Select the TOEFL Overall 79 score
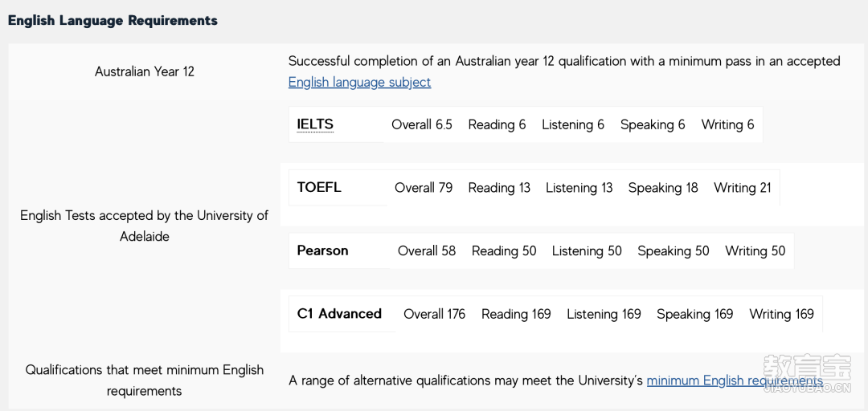 point(424,188)
